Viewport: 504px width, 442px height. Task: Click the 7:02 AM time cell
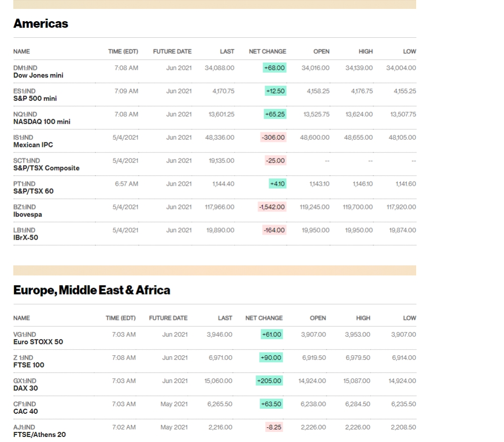pyautogui.click(x=124, y=427)
